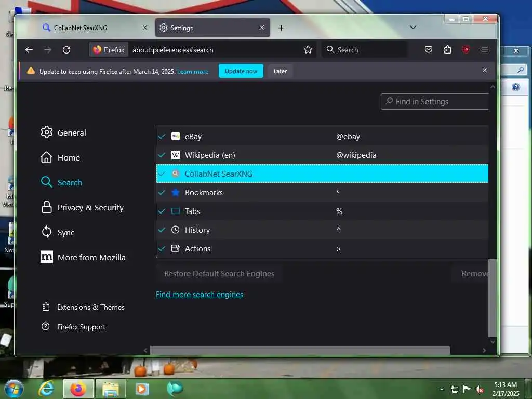Open Firefox Support link

(74, 327)
